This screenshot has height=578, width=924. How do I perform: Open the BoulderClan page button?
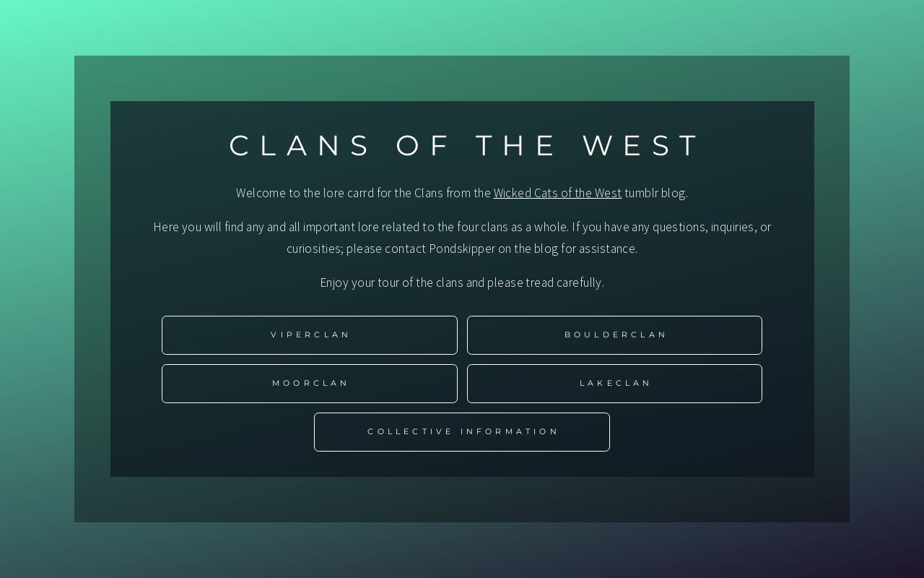point(614,335)
